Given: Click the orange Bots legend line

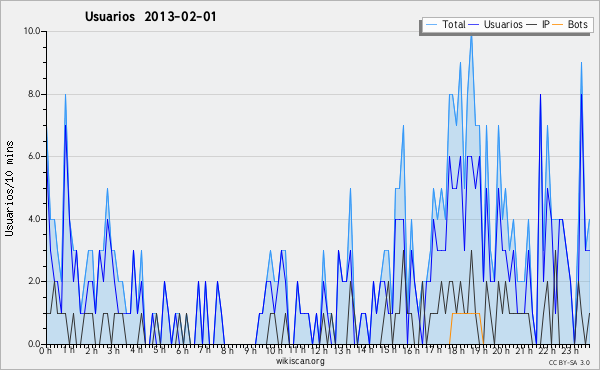Looking at the screenshot, I should pyautogui.click(x=558, y=25).
